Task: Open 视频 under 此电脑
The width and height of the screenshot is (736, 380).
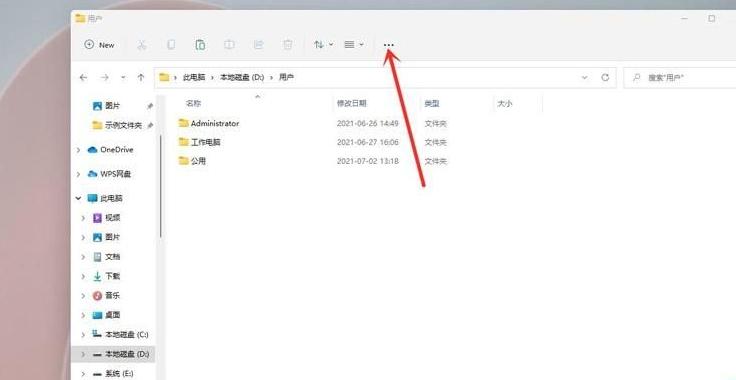Action: [113, 218]
